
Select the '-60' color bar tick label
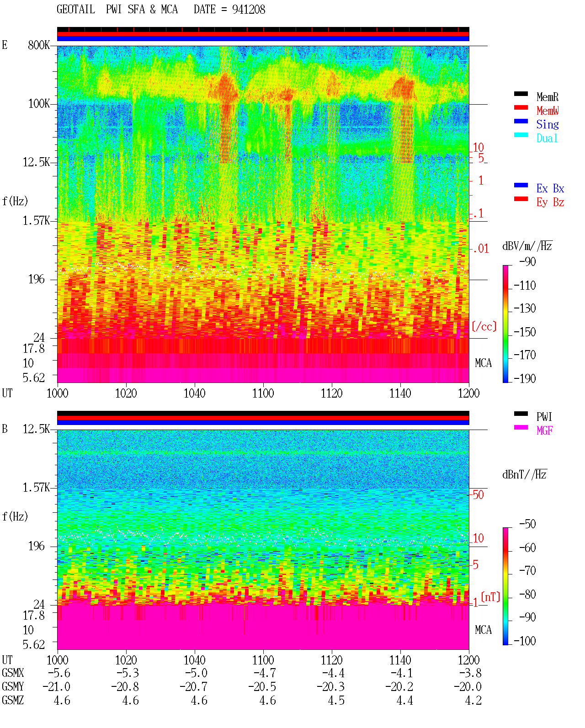click(527, 547)
